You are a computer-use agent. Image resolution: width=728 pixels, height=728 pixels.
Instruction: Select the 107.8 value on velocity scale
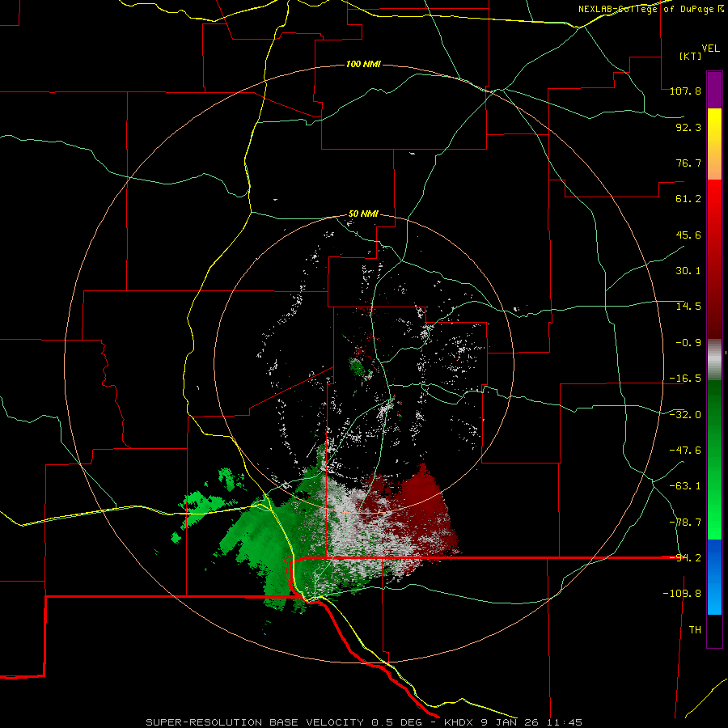685,91
